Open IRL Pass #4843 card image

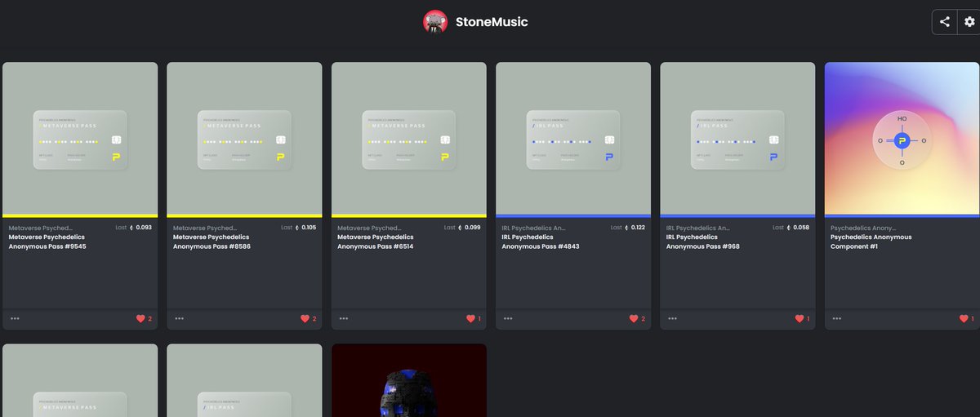point(573,139)
